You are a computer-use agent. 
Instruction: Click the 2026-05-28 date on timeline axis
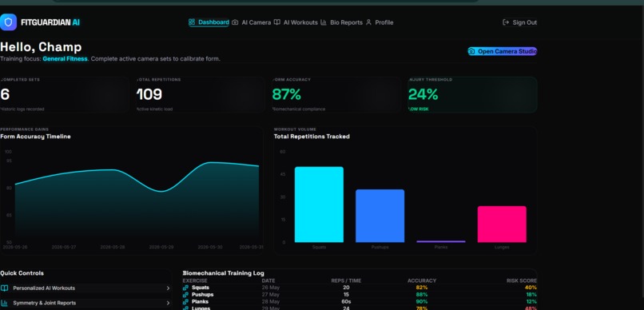tap(113, 247)
